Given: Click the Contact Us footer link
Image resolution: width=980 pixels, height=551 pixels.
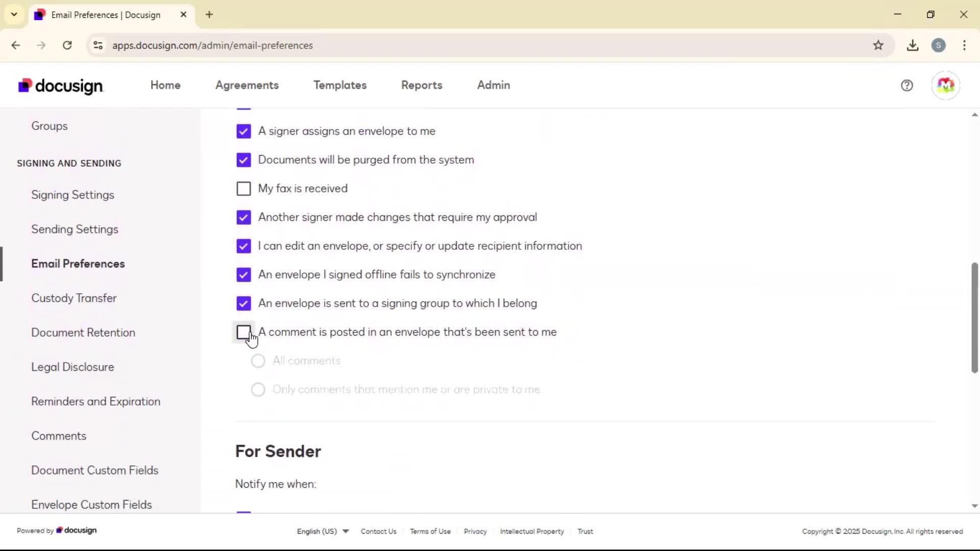Looking at the screenshot, I should point(379,531).
